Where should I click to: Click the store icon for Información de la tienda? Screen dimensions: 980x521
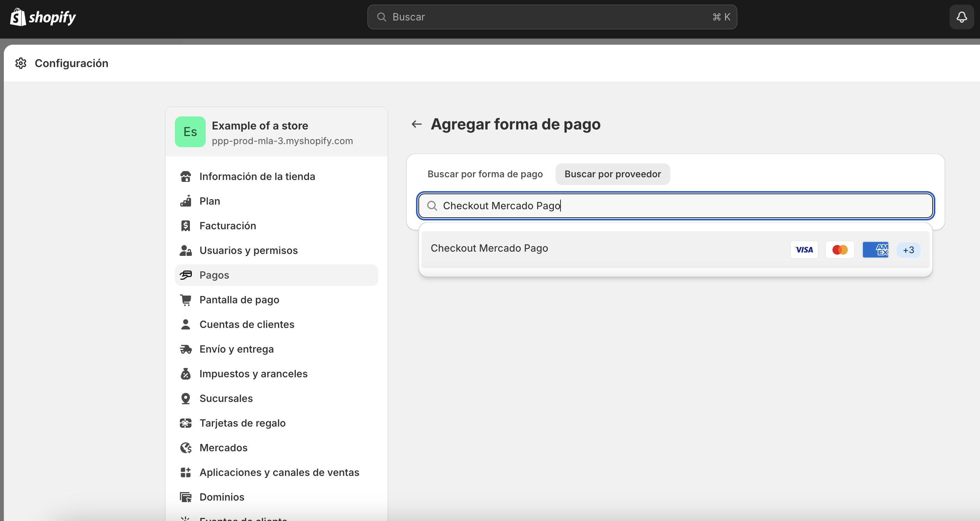tap(186, 176)
